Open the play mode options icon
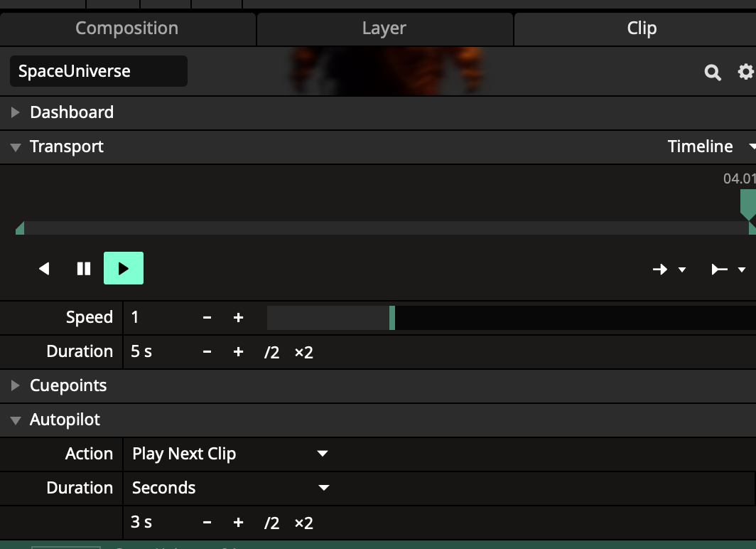 click(x=728, y=270)
